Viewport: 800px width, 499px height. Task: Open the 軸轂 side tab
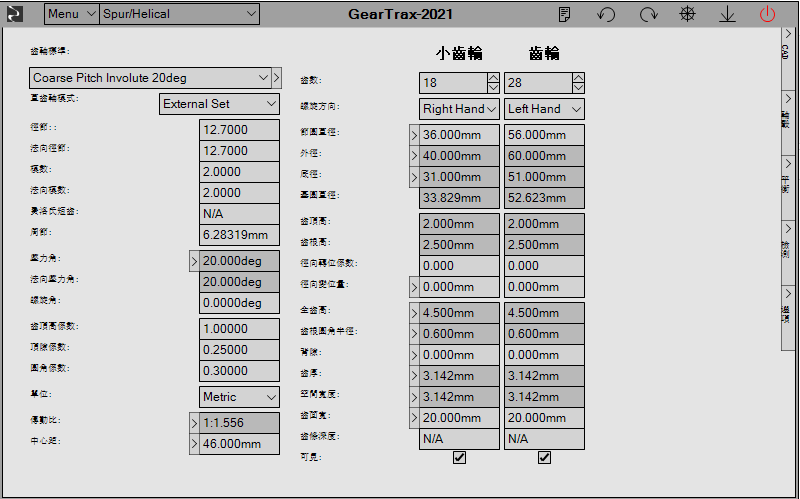point(788,122)
